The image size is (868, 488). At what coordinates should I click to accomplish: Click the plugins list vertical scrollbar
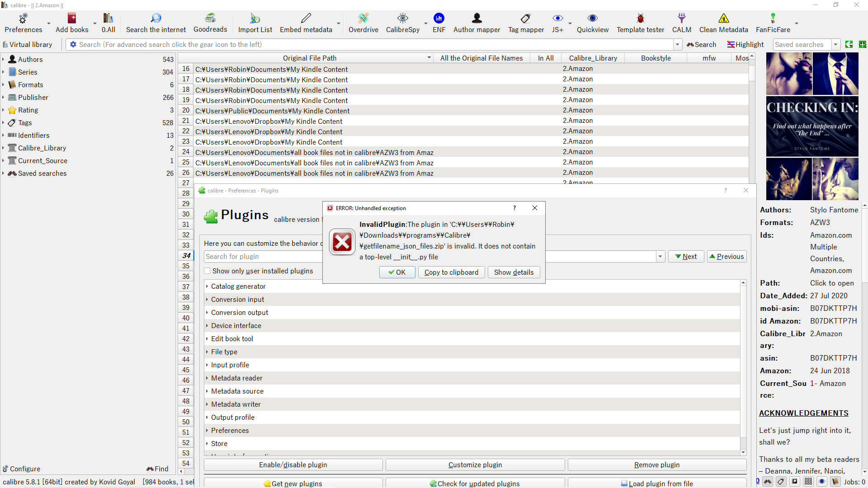pos(743,361)
